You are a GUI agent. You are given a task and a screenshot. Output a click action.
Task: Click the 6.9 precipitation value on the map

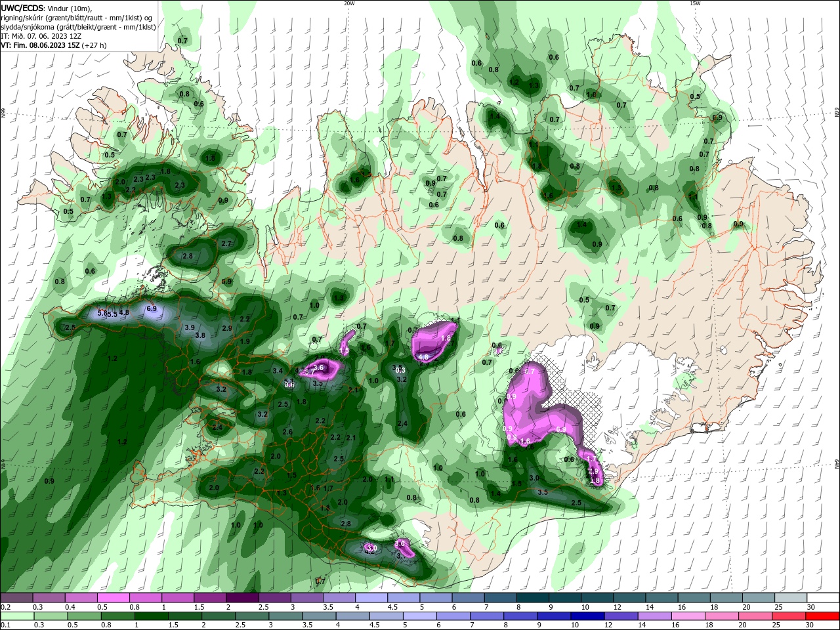(x=152, y=308)
